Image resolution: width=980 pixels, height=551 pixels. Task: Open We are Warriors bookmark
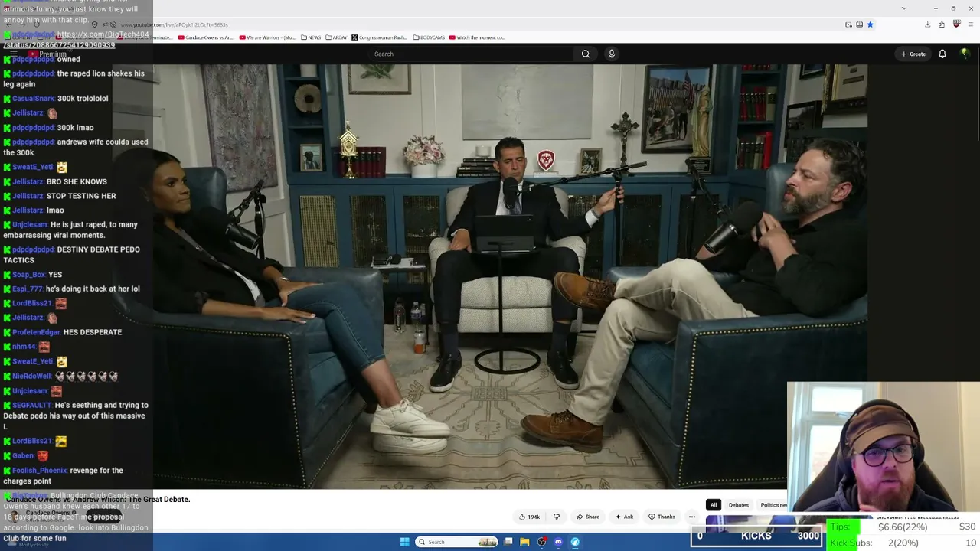coord(267,37)
